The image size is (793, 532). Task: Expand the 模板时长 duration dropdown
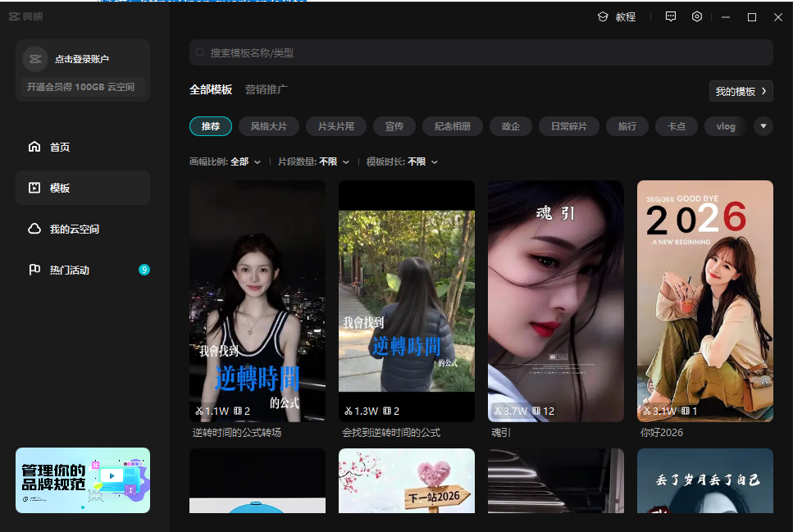(408, 161)
